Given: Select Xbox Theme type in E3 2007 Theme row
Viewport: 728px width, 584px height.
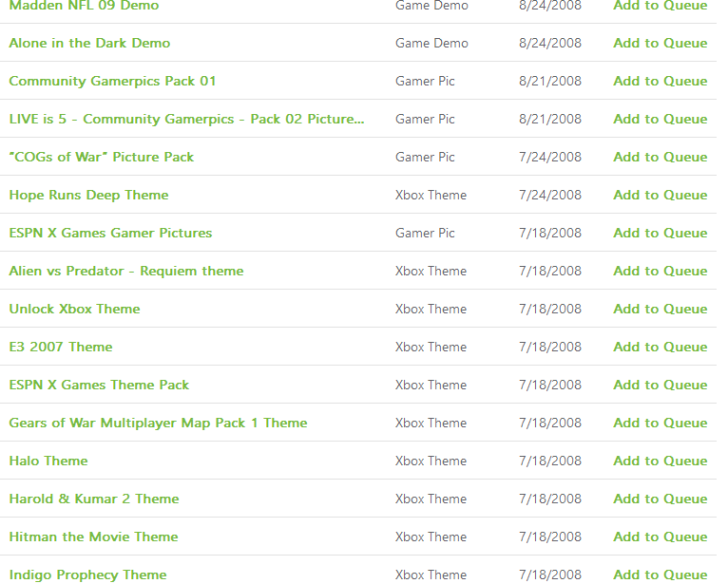Looking at the screenshot, I should click(x=431, y=348).
